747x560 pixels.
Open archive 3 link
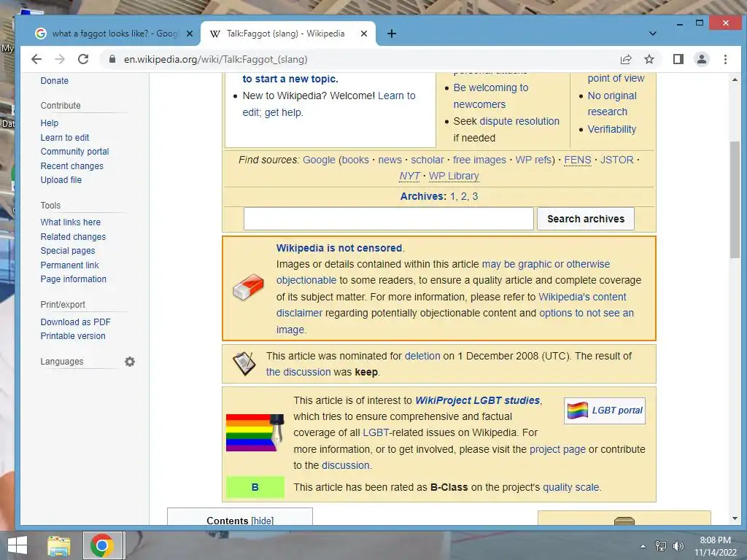pyautogui.click(x=475, y=196)
